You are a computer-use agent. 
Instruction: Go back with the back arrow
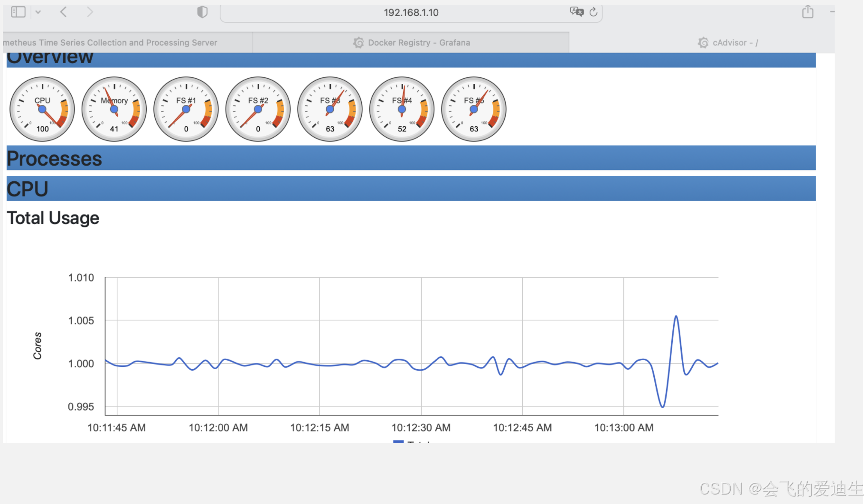point(63,12)
